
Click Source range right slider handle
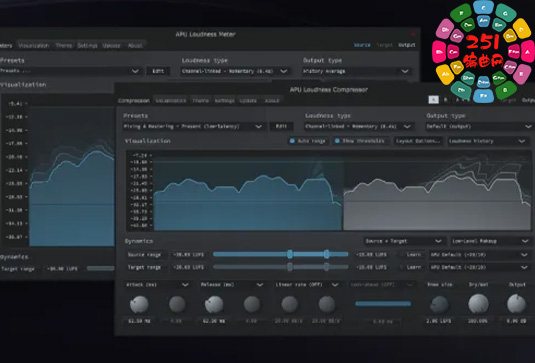click(326, 254)
